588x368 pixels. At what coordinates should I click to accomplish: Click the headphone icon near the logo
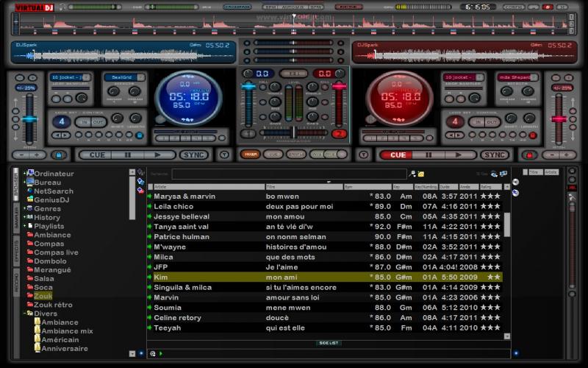pyautogui.click(x=62, y=7)
